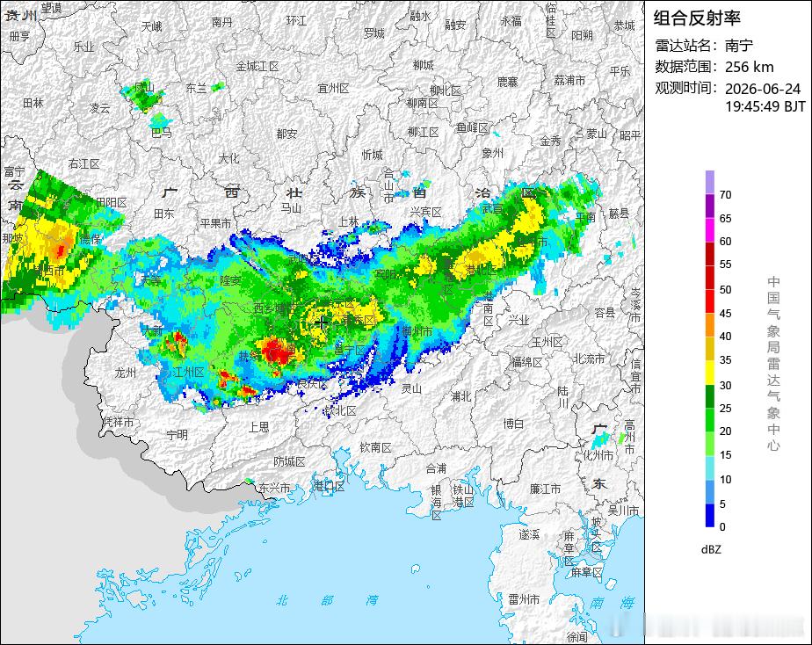The width and height of the screenshot is (812, 645).
Task: Click the legend value 35
Action: coord(726,360)
